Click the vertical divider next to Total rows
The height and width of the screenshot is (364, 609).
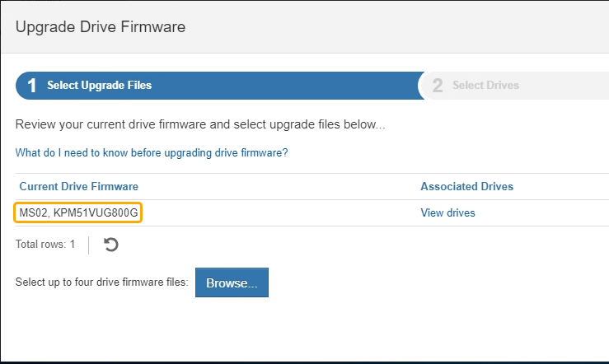(89, 245)
